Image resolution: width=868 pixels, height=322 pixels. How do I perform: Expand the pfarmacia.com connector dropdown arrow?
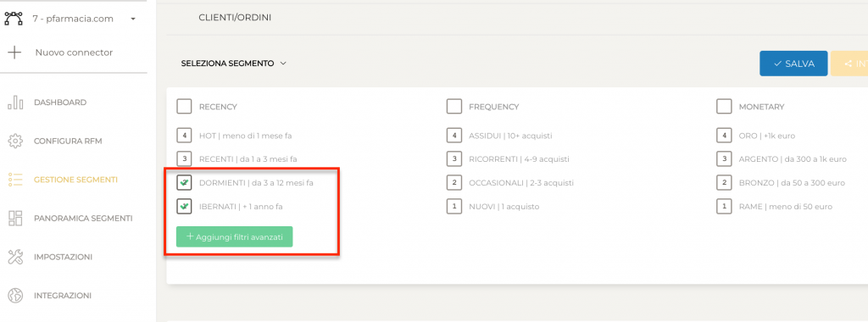pos(133,19)
